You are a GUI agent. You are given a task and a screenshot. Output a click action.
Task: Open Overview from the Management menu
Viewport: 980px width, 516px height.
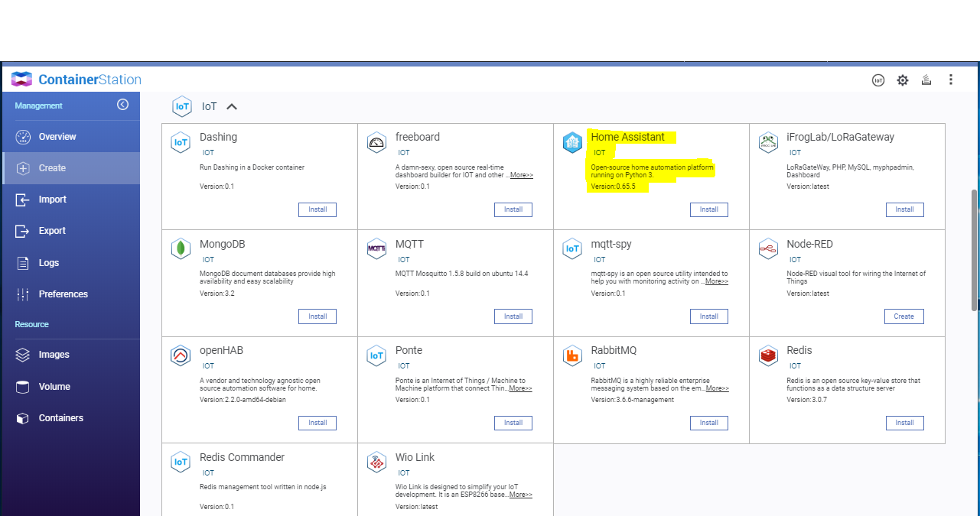point(57,136)
